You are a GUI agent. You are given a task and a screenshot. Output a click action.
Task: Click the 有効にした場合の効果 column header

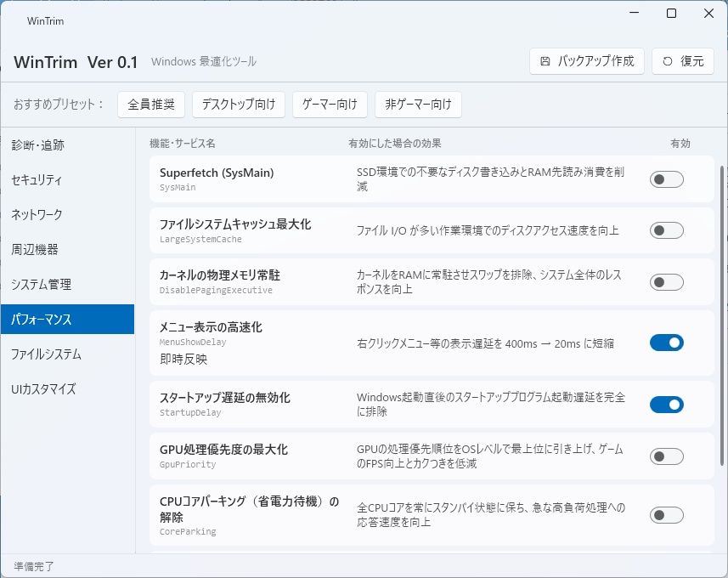click(395, 144)
